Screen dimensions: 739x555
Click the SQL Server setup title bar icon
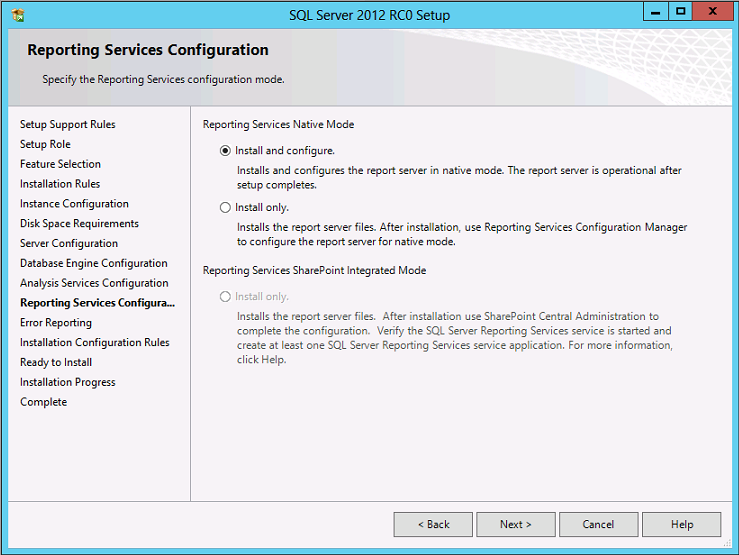18,15
